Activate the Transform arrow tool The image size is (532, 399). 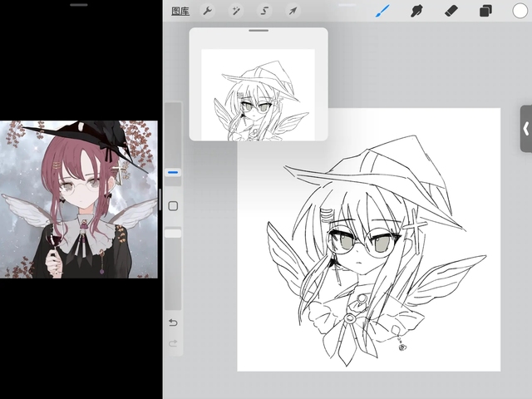pos(293,11)
